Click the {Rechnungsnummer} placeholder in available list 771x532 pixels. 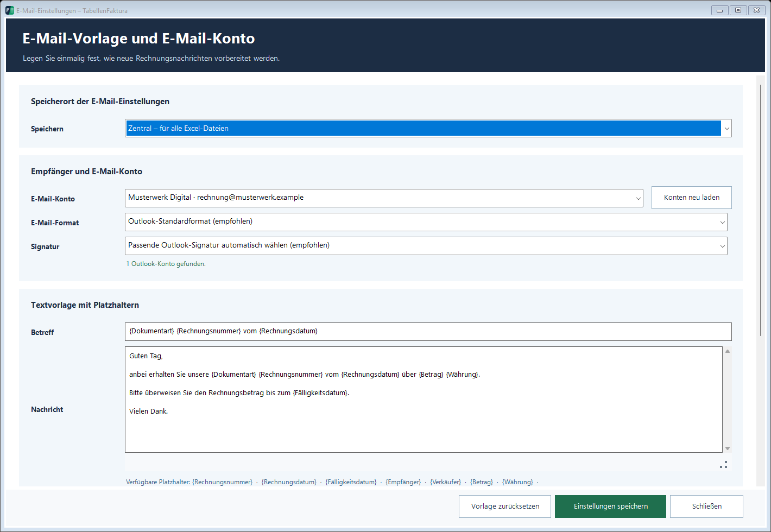pos(223,482)
